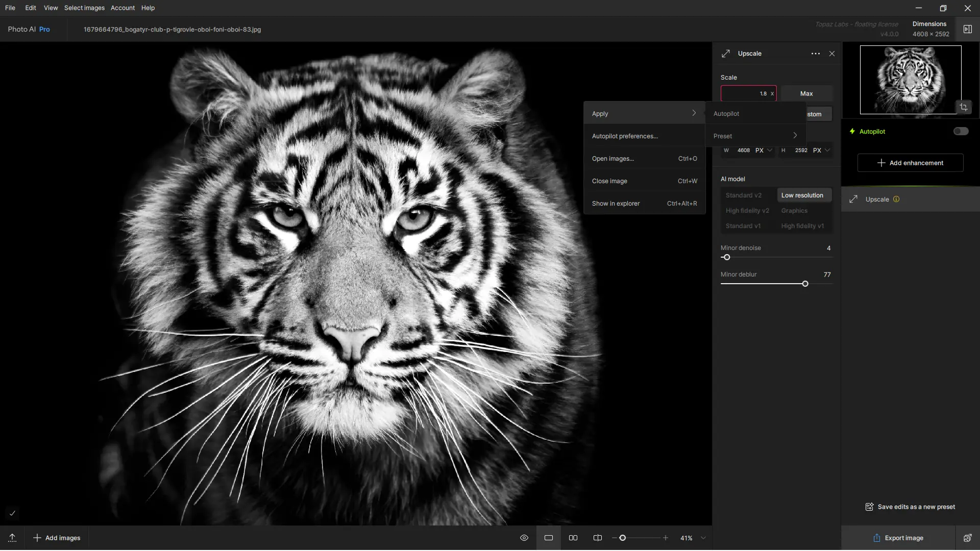Click the Minor deblur slider handle
Image resolution: width=980 pixels, height=551 pixels.
805,284
